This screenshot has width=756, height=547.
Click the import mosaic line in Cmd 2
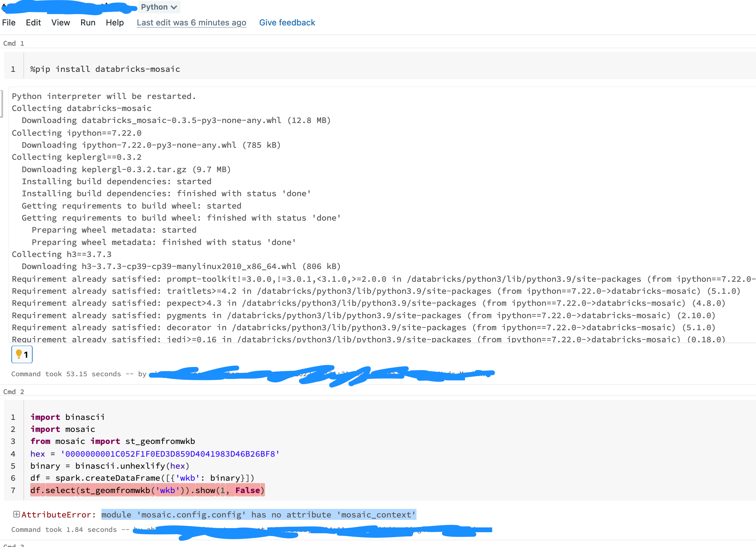(63, 429)
